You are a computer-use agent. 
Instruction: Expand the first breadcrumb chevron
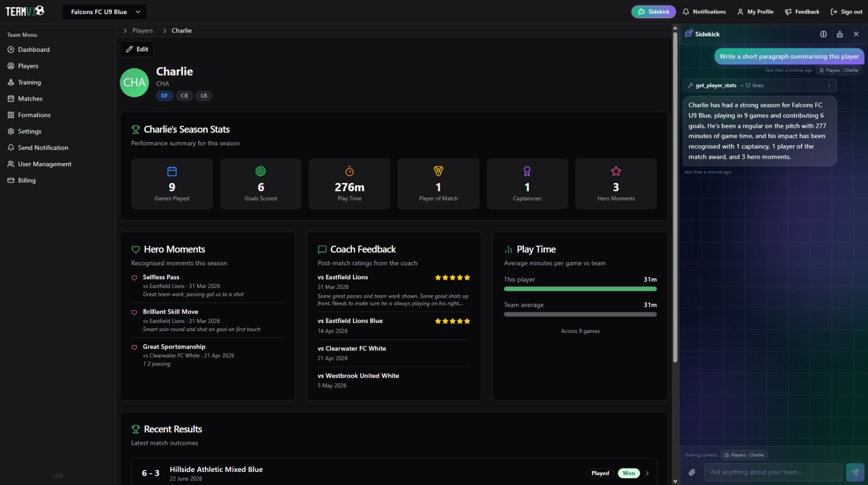point(125,30)
